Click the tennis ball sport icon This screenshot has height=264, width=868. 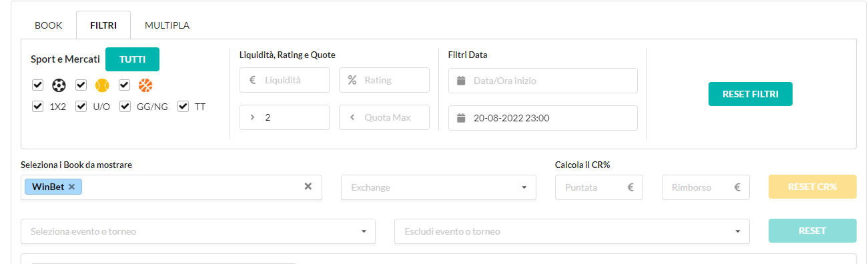tap(102, 85)
